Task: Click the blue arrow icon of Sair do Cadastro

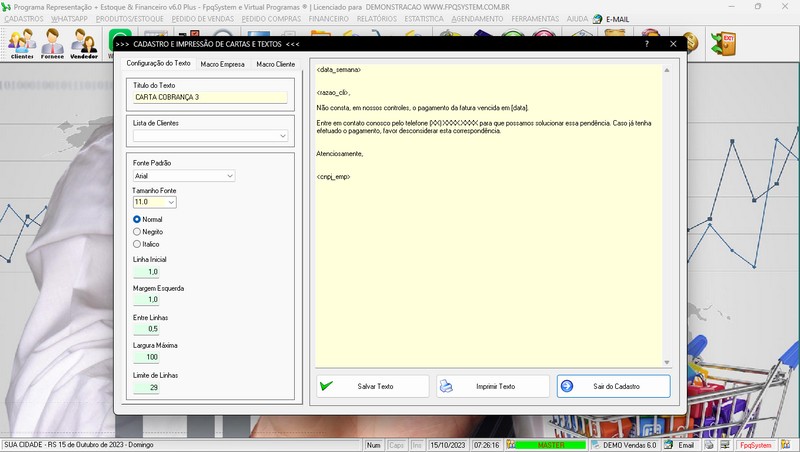Action: tap(567, 386)
